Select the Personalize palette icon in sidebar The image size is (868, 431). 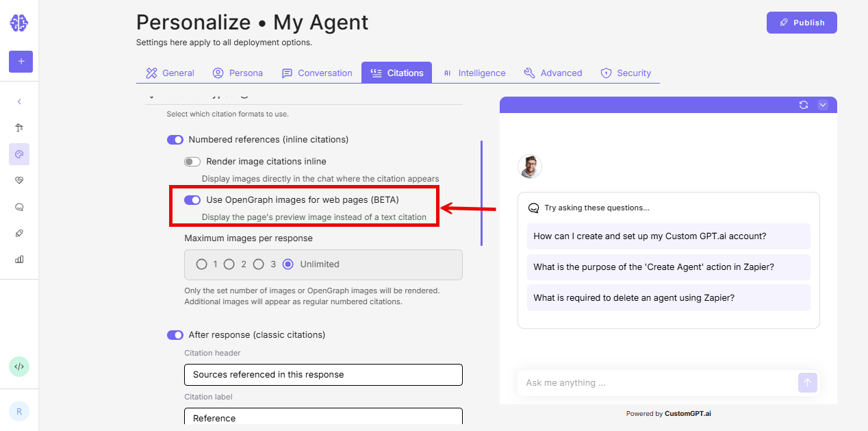(19, 153)
